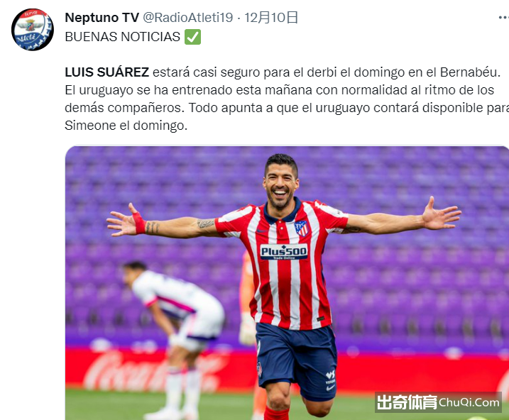Open the @RadioAtleti19 handle link
The image size is (509, 420).
[x=188, y=18]
